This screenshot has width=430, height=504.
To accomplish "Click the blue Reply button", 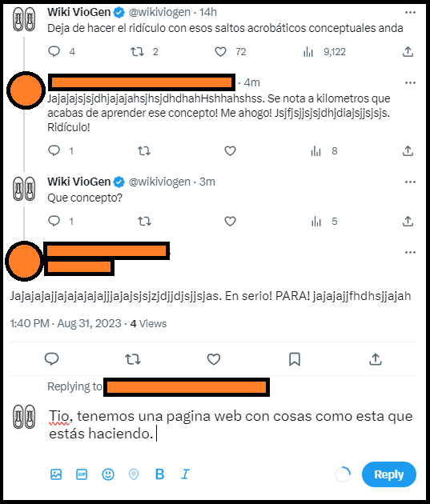I will pos(389,474).
